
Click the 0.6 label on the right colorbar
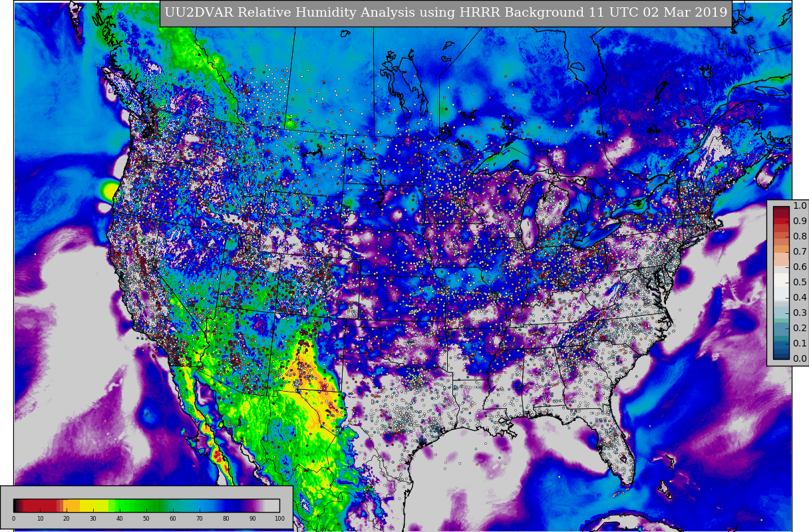[800, 267]
